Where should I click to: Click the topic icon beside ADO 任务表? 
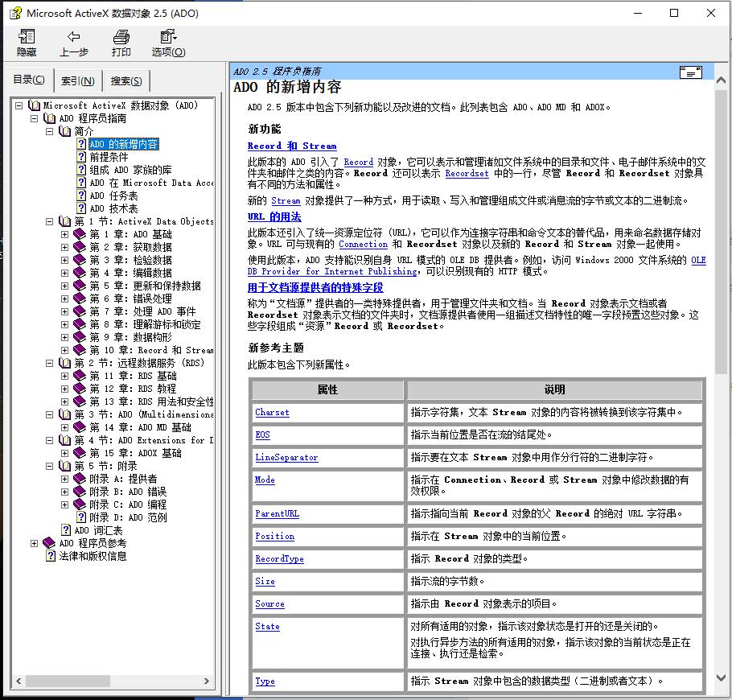[82, 196]
